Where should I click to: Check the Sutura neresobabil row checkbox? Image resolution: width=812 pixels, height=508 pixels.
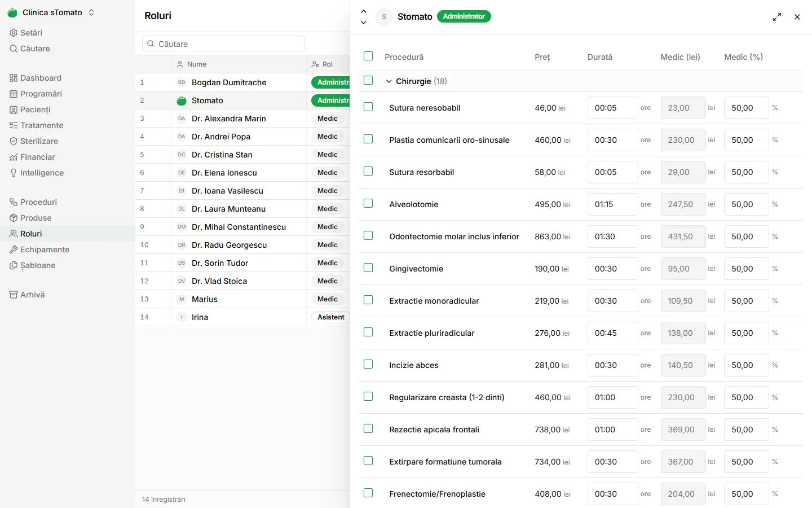pyautogui.click(x=368, y=107)
